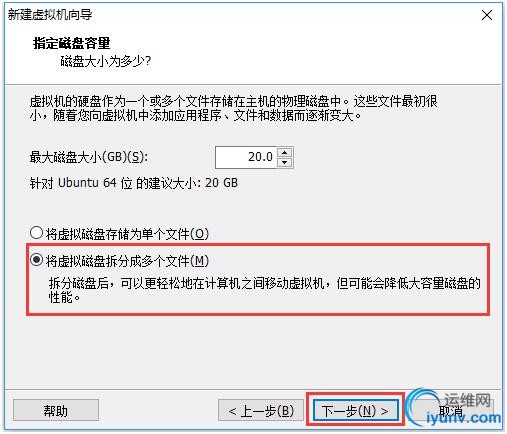Viewport: 507px width, 434px height.
Task: Click the 磁盘大小为多少? subtitle
Action: [106, 61]
